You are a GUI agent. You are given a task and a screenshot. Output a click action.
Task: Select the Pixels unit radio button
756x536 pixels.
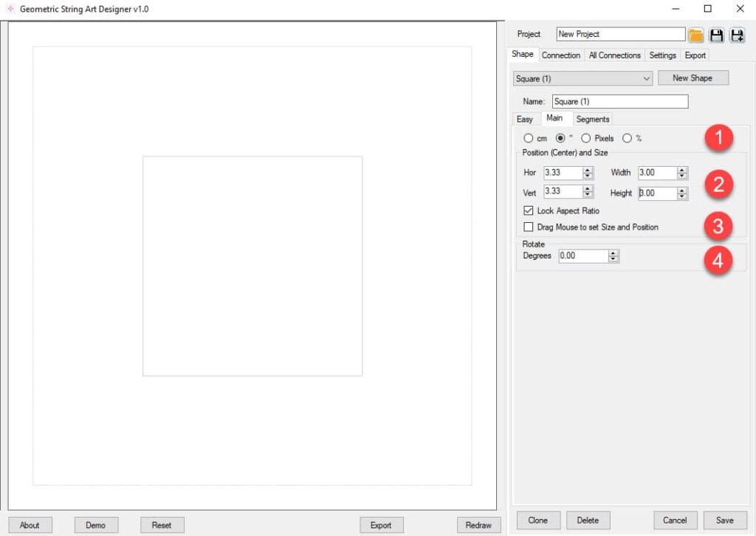[585, 138]
